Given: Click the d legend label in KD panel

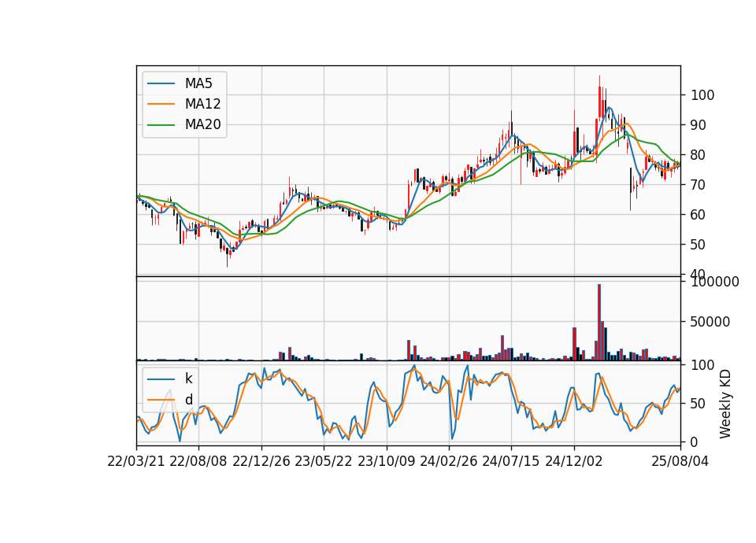Looking at the screenshot, I should pos(189,400).
